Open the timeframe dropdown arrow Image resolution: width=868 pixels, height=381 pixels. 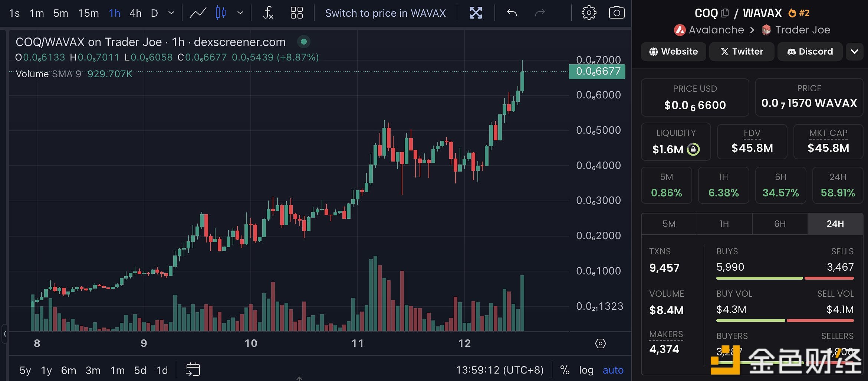pyautogui.click(x=171, y=13)
